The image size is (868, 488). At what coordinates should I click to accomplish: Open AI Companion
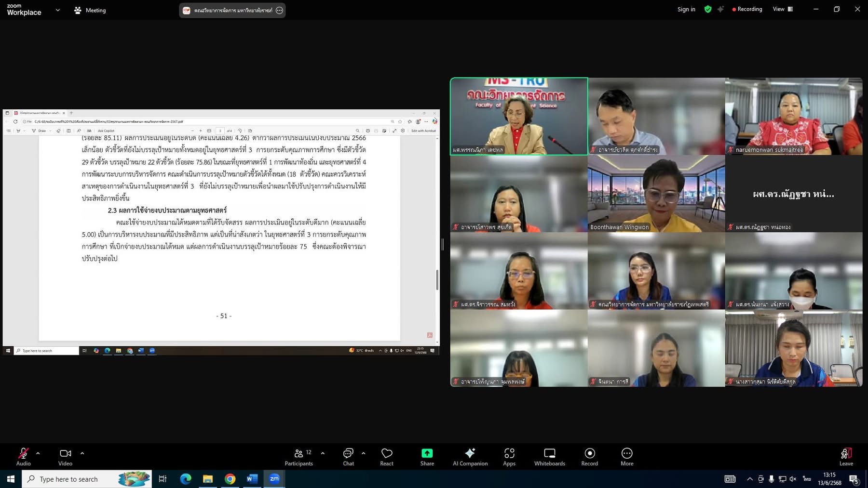(x=470, y=457)
